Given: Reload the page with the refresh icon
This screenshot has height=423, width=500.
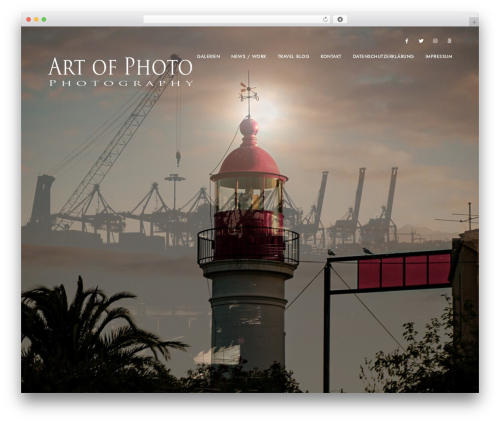Looking at the screenshot, I should tap(325, 20).
